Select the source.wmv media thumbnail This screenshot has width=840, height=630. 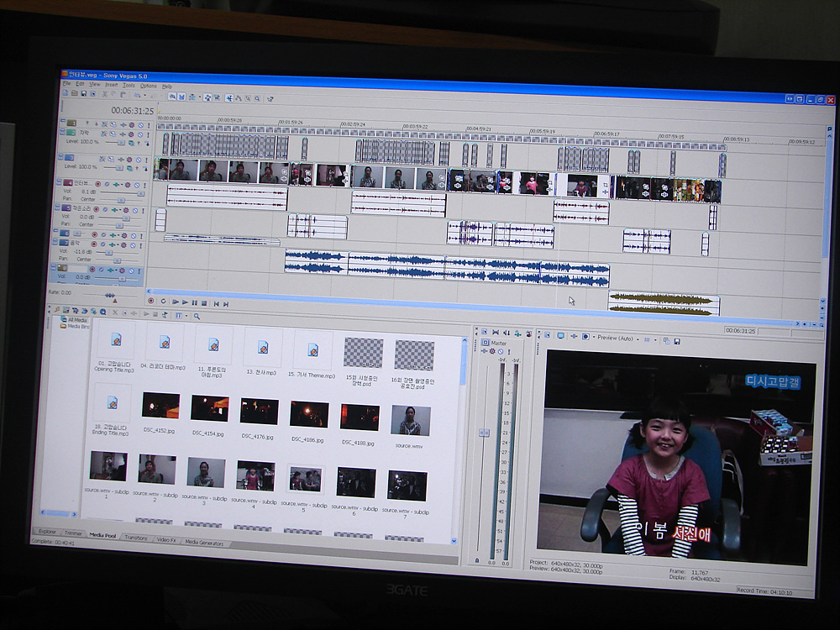411,421
